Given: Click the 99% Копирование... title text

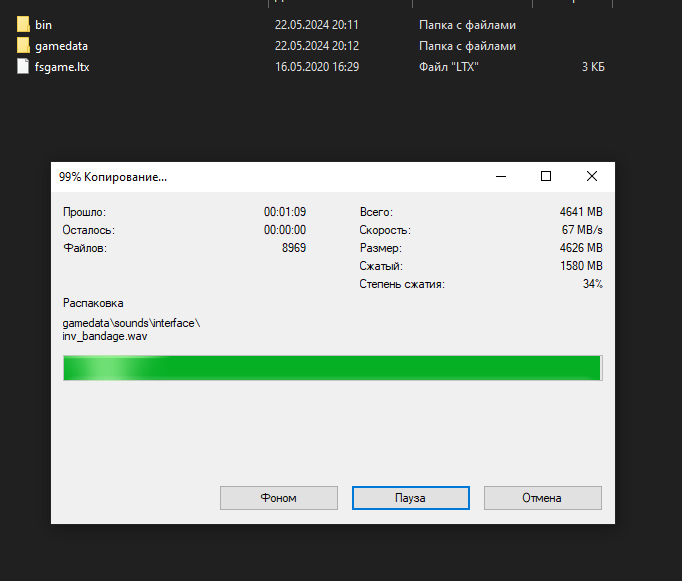Looking at the screenshot, I should point(113,177).
